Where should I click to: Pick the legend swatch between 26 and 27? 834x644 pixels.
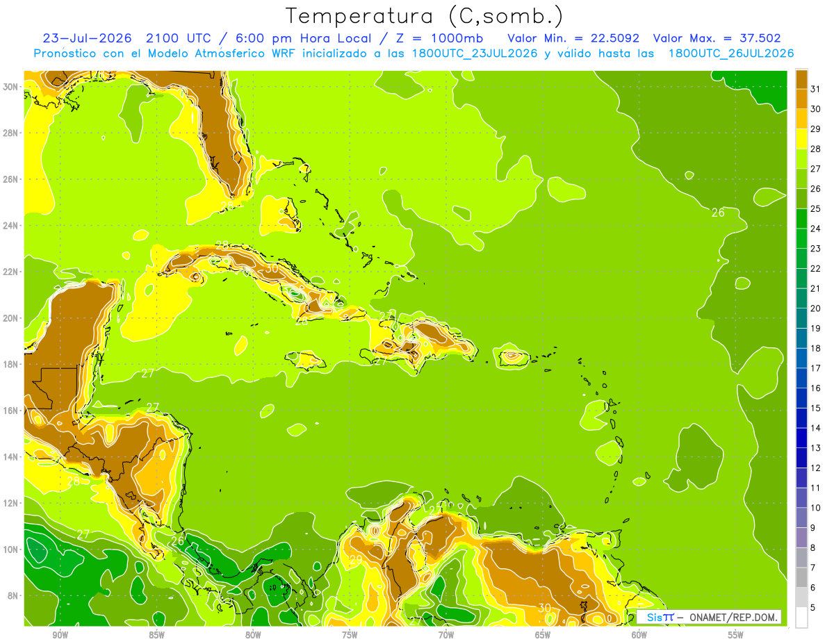[x=802, y=179]
